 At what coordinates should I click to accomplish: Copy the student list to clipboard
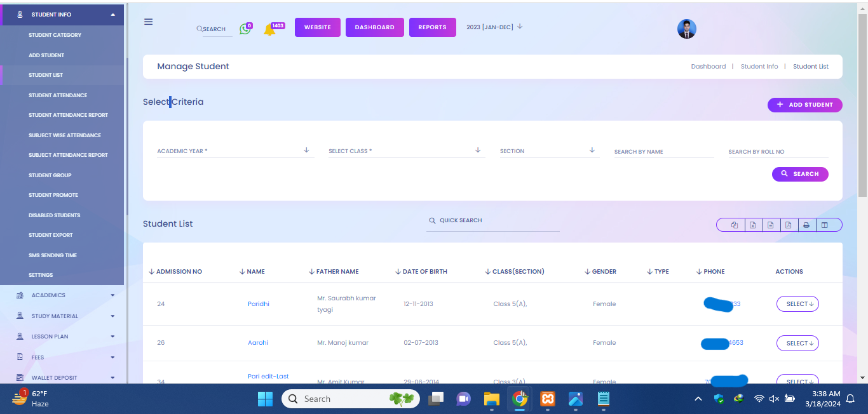coord(735,225)
